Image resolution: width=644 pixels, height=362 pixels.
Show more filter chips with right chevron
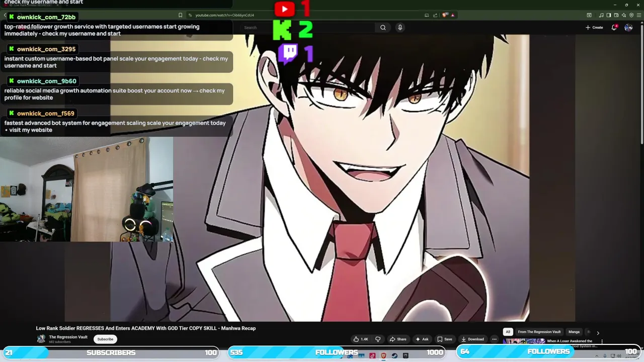598,333
